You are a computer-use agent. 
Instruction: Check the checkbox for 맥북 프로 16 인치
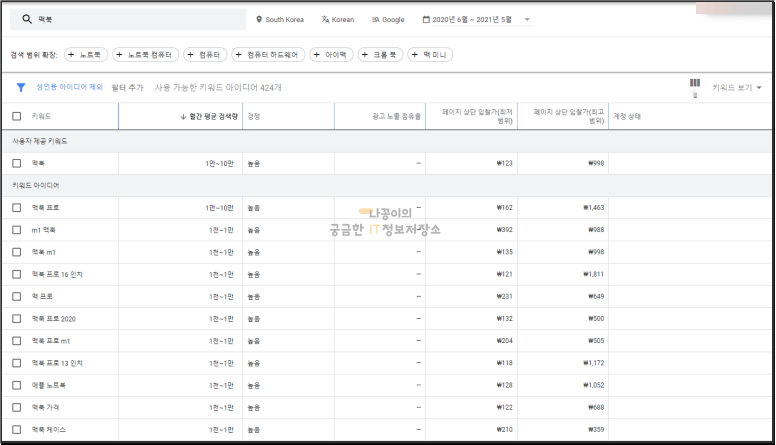click(x=17, y=274)
